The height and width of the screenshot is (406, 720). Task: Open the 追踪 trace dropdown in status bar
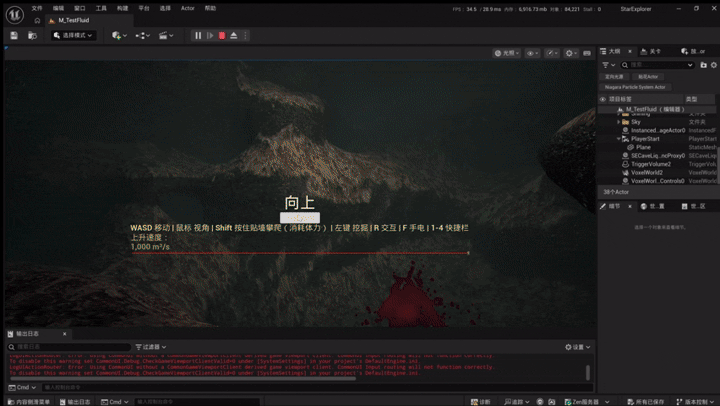517,402
